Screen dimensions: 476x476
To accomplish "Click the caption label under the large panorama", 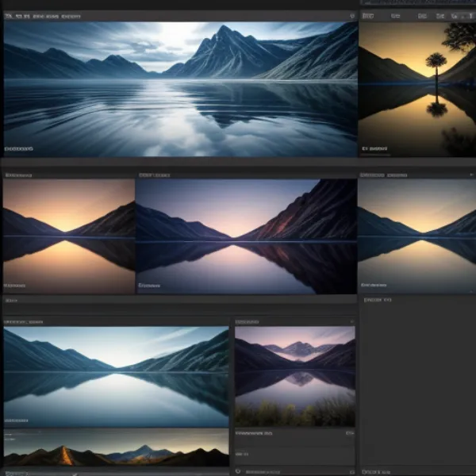I will click(19, 148).
